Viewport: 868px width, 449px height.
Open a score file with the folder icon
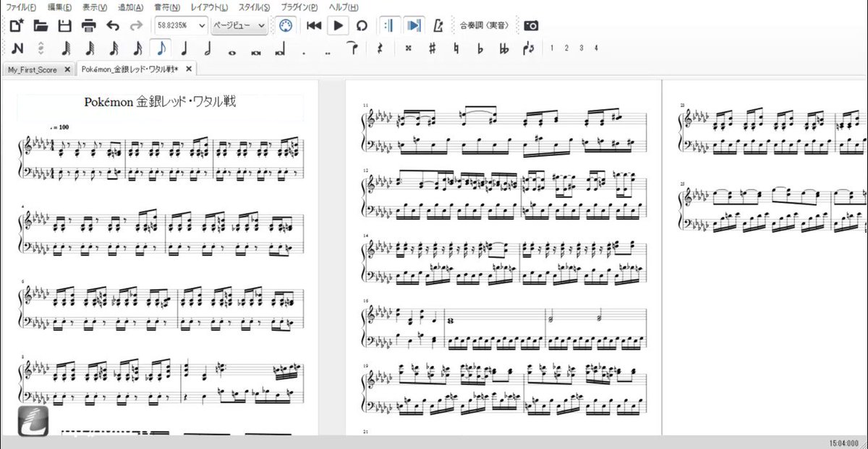click(41, 26)
